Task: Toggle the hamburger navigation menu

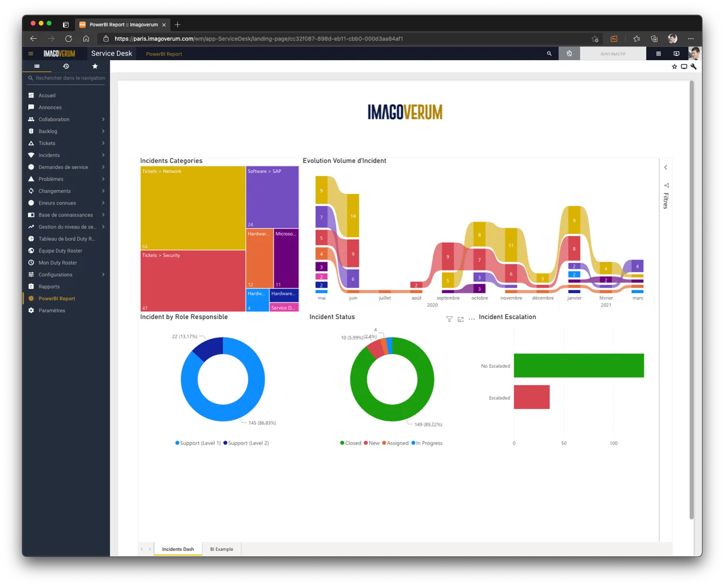Action: point(30,53)
